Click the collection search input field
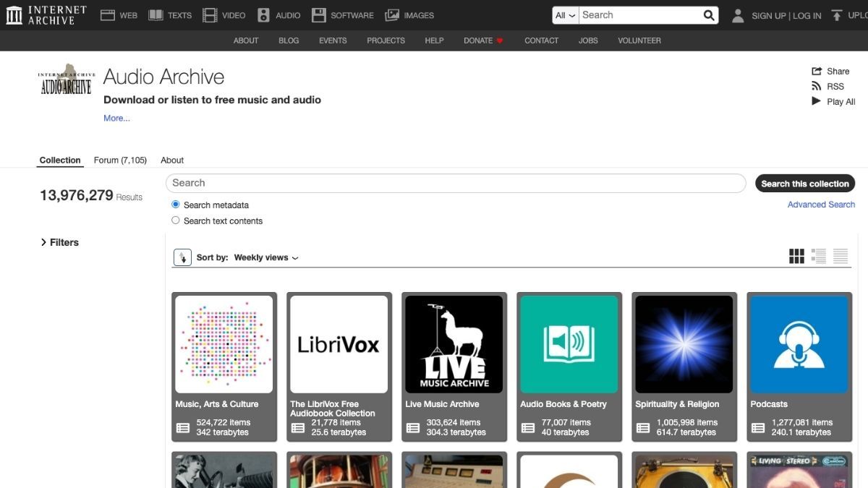Viewport: 868px width, 488px height. (x=456, y=183)
